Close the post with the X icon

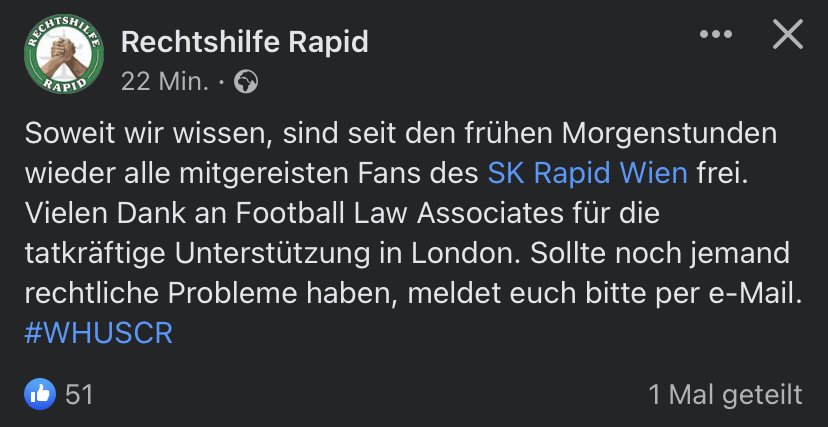click(x=787, y=34)
